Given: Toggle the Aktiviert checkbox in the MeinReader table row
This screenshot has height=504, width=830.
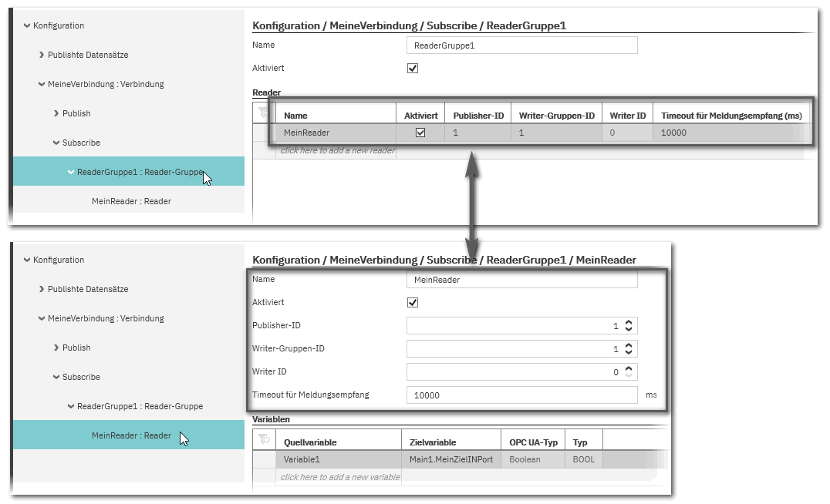Looking at the screenshot, I should [420, 133].
